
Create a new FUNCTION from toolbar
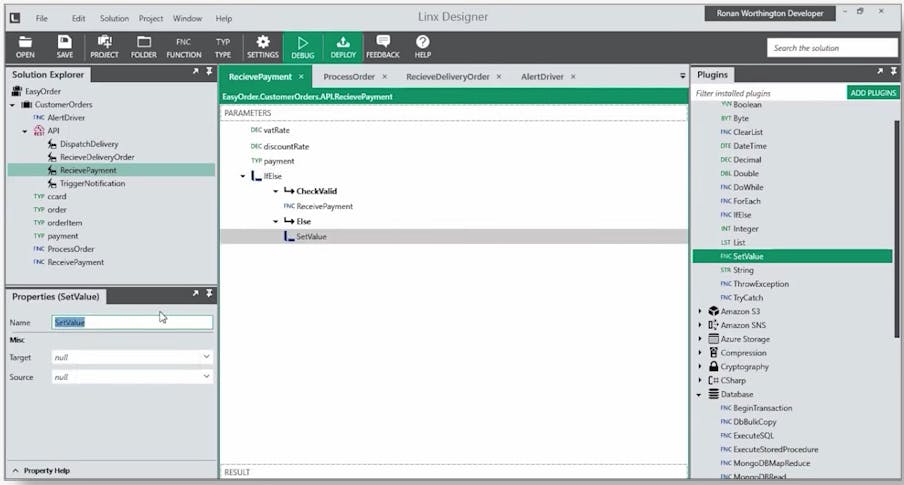(x=184, y=47)
